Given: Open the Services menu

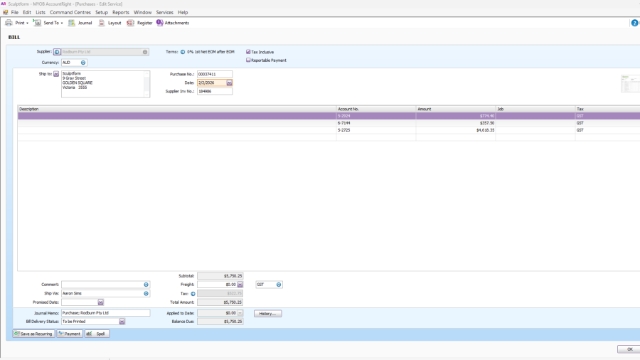Looking at the screenshot, I should (164, 12).
